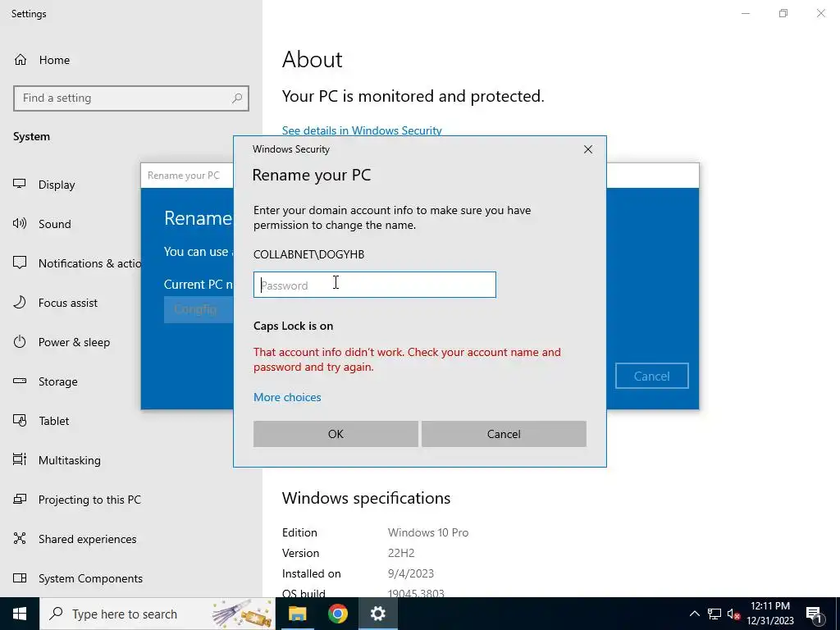The height and width of the screenshot is (630, 840).
Task: Open the Windows Start menu
Action: [x=20, y=614]
